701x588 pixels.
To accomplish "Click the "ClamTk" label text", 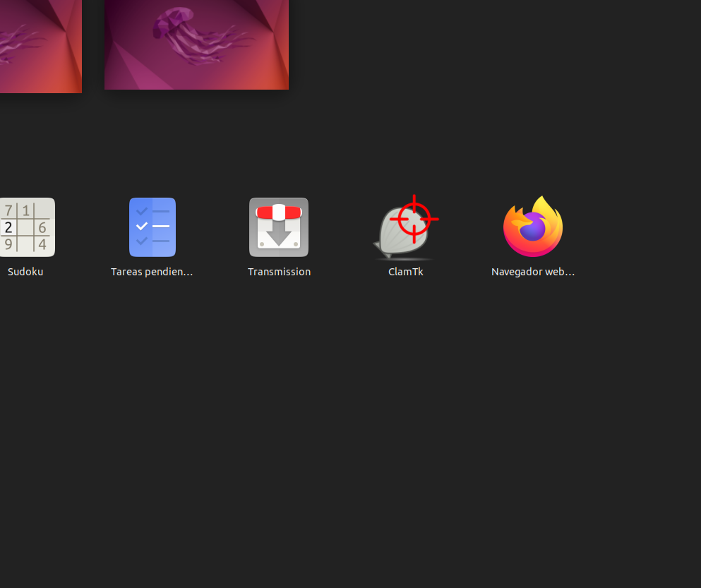I will click(406, 272).
